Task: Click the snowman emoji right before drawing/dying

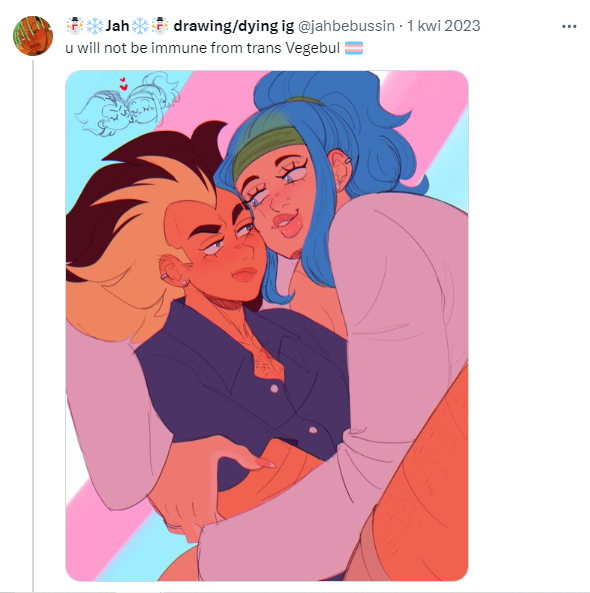Action: pyautogui.click(x=160, y=26)
